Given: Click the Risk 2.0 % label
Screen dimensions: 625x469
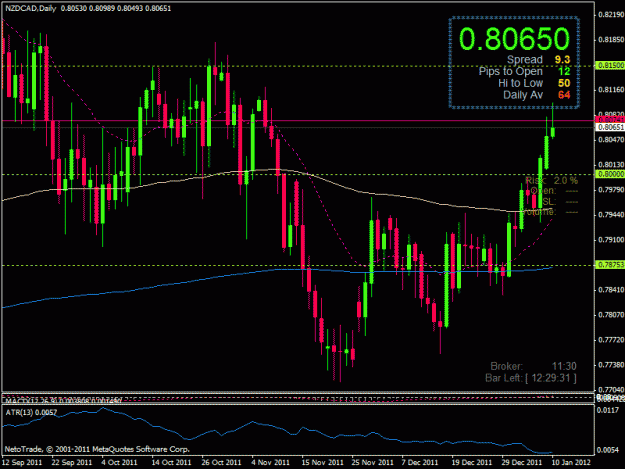Looking at the screenshot, I should pos(552,181).
